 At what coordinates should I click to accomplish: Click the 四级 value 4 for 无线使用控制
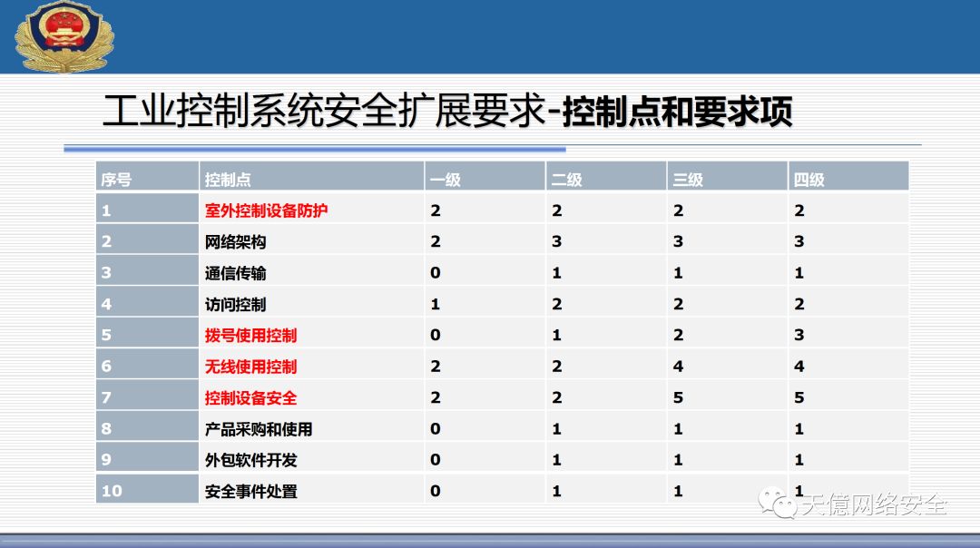tap(799, 367)
